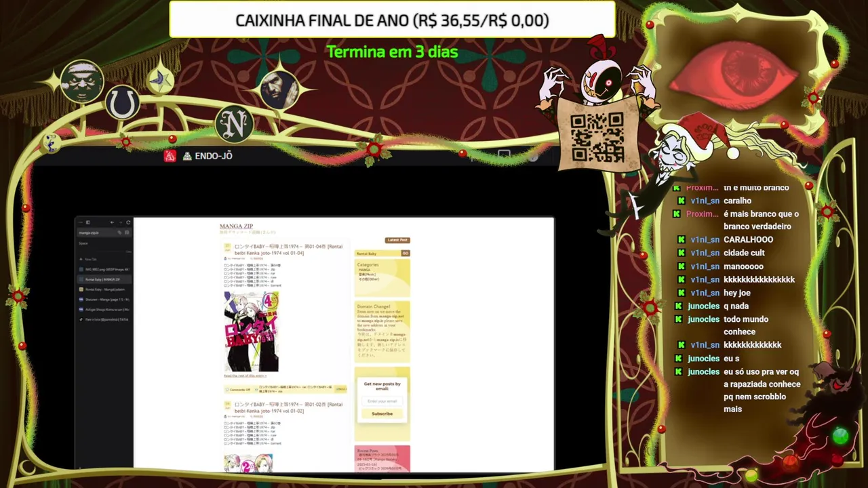Open the MANGA category link
This screenshot has width=868, height=488.
click(364, 270)
